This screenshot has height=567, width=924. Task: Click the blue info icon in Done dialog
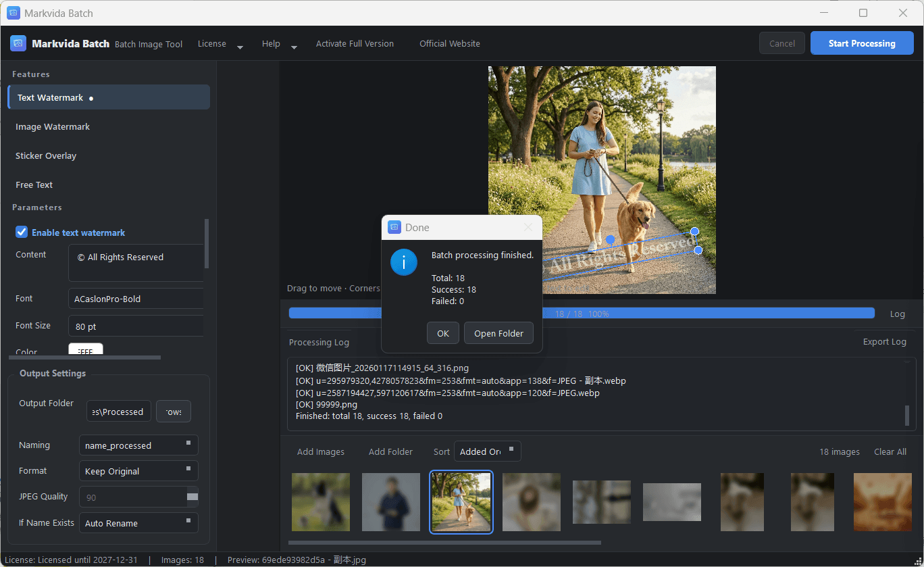[x=404, y=262]
